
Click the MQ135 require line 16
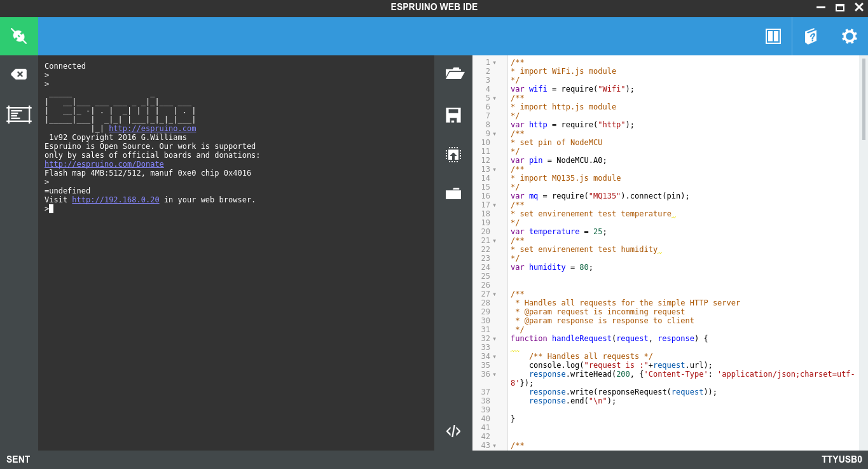click(600, 196)
